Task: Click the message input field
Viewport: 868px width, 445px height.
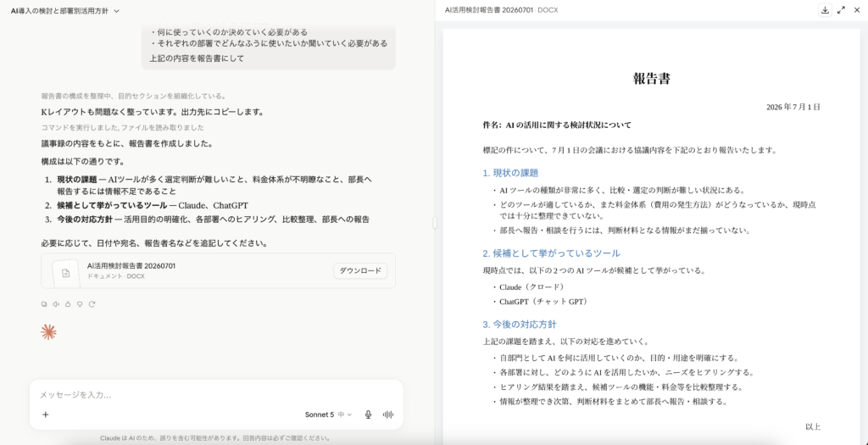Action: tap(216, 395)
